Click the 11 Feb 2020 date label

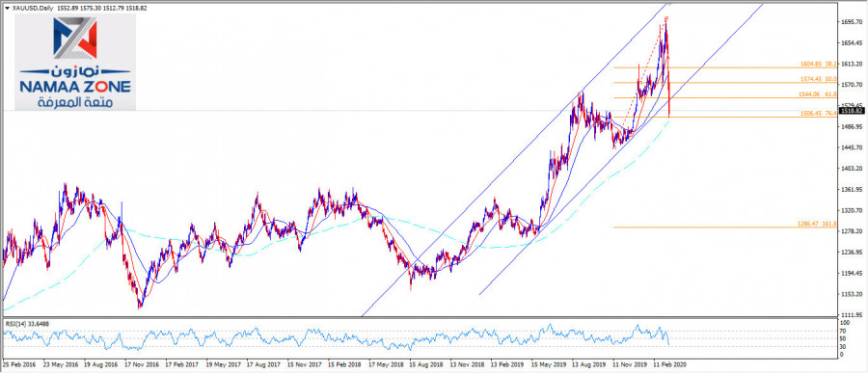(669, 365)
